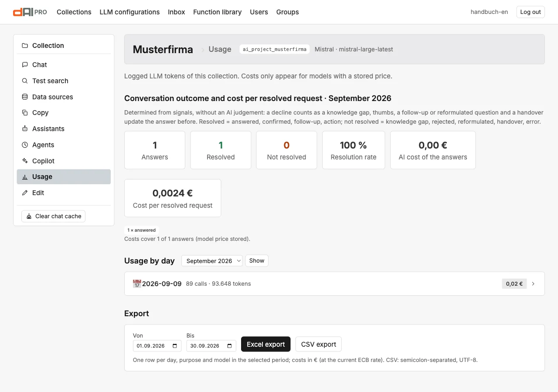This screenshot has width=558, height=392.
Task: Click the magnifier icon for Test search
Action: (25, 81)
